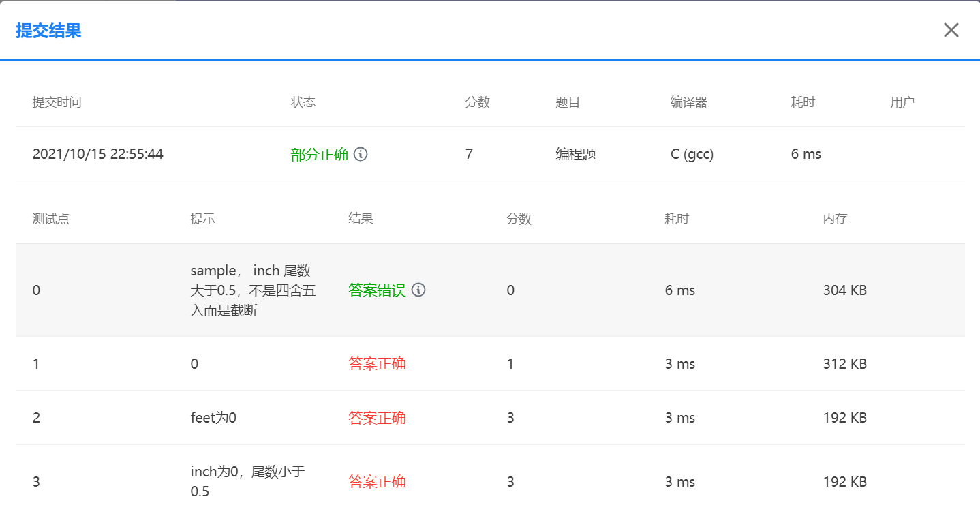Click info icon next to 部分正确
The image size is (980, 516).
pos(361,154)
